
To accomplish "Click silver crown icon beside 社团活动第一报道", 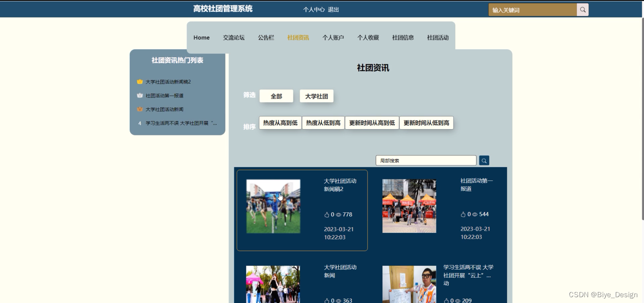I will click(x=140, y=96).
